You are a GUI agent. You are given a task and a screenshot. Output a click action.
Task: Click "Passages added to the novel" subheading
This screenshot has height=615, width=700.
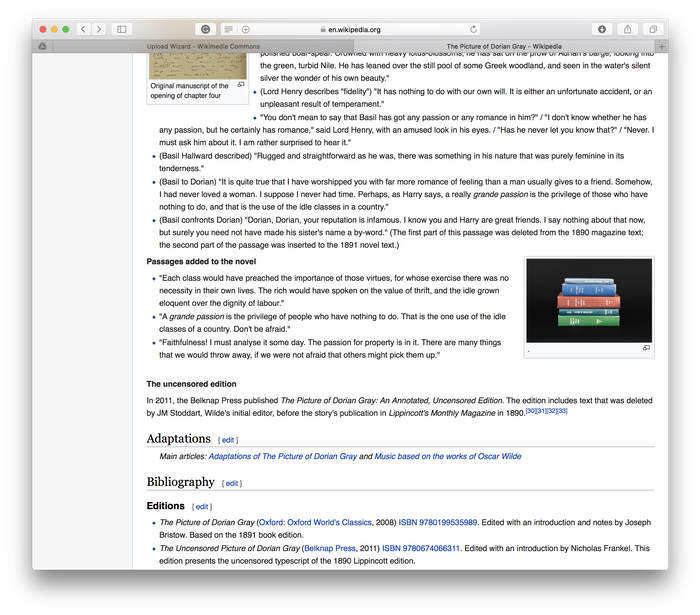(x=201, y=262)
